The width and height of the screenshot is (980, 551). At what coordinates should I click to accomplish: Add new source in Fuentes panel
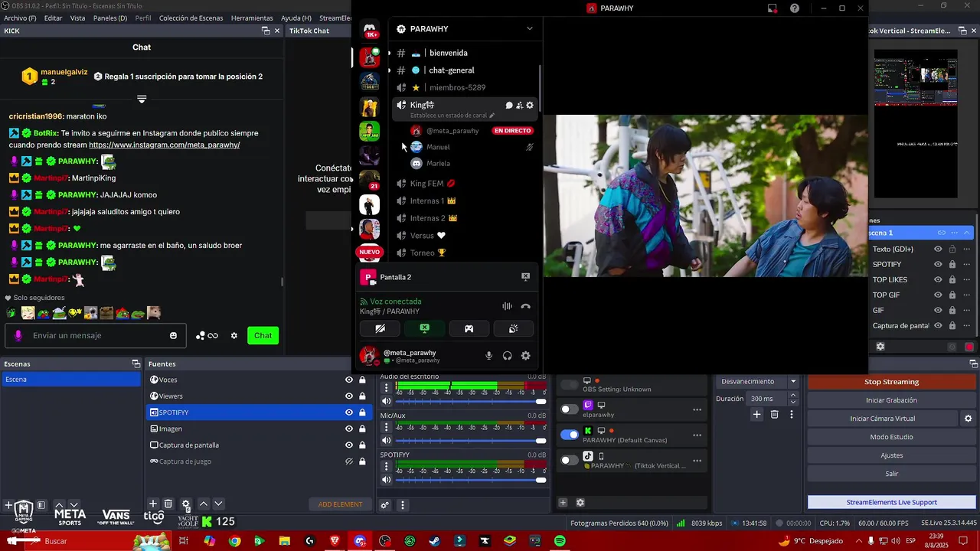(153, 504)
